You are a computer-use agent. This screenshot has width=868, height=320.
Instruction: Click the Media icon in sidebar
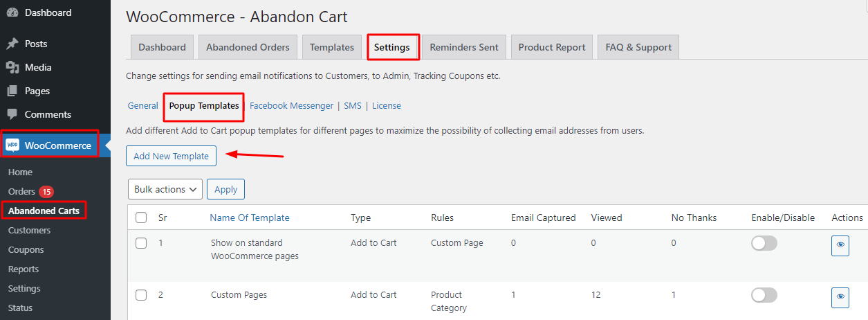(x=12, y=67)
